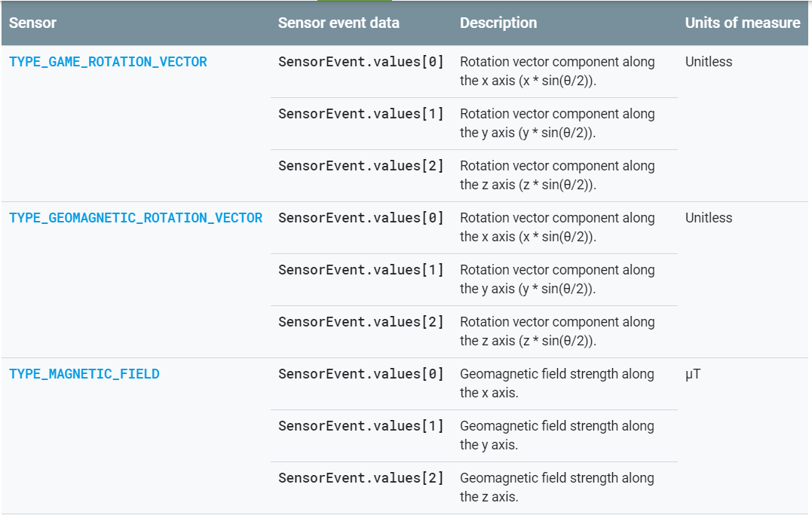Viewport: 812px width, 515px height.
Task: Select SensorEvent.values[2] under TYPE_GAME_ROTATION_VECTOR
Action: [x=360, y=166]
